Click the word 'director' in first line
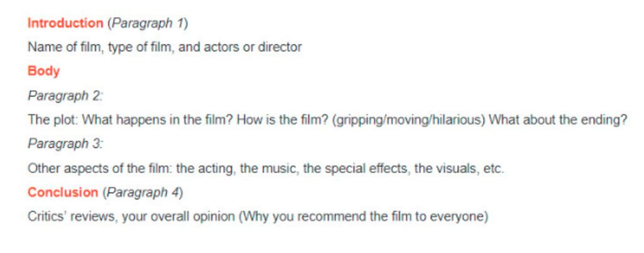The image size is (644, 253). tap(280, 47)
